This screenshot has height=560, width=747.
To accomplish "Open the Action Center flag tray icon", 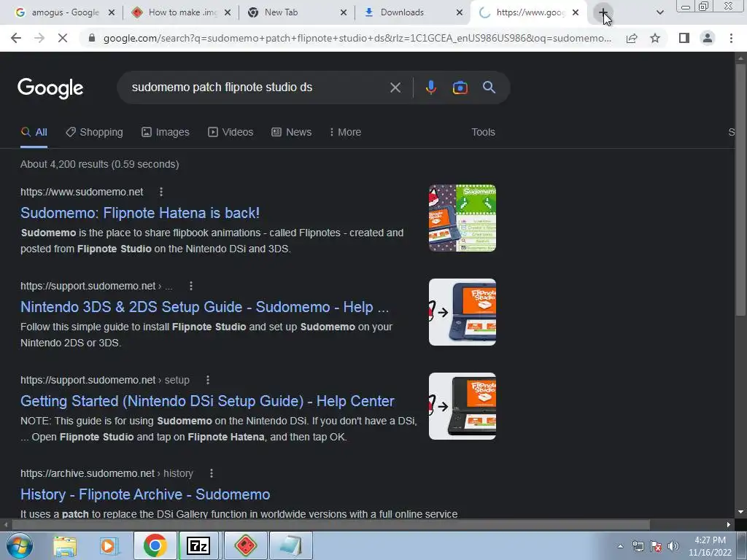I will click(x=656, y=546).
